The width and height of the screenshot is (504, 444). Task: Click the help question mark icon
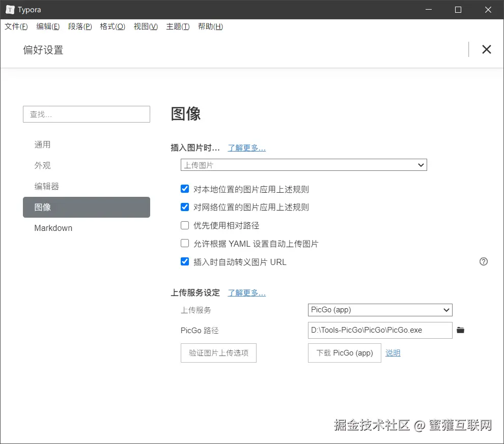484,261
